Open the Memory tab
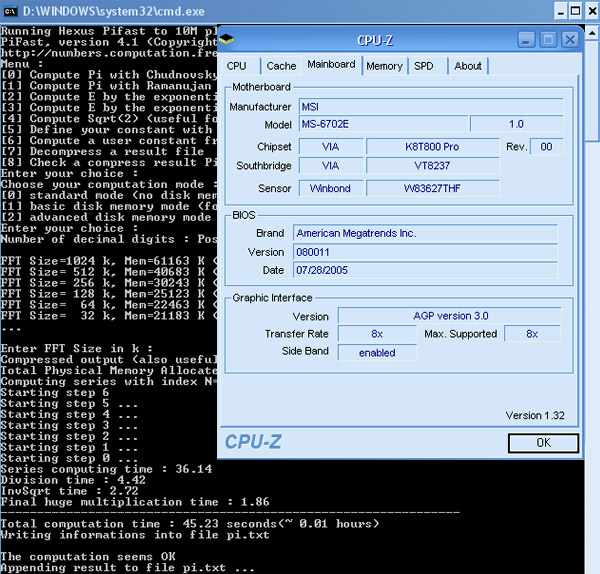The width and height of the screenshot is (600, 574). pos(384,66)
